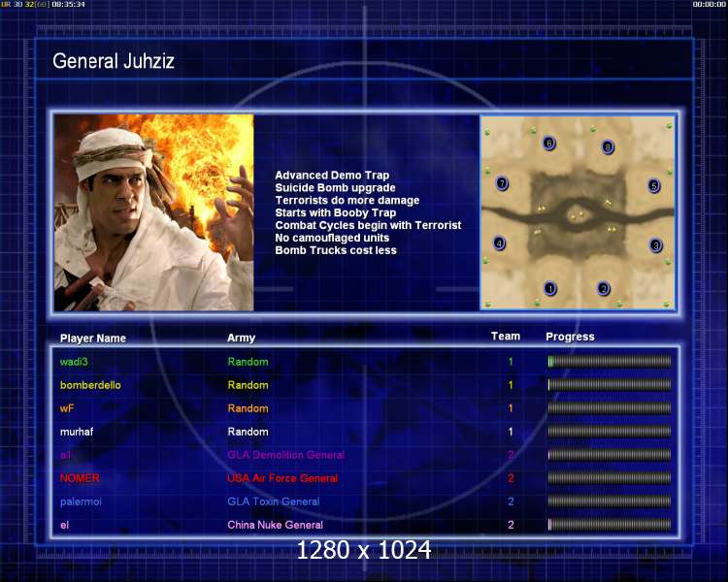Choose start position 4 on the minimap
This screenshot has width=728, height=582.
499,243
